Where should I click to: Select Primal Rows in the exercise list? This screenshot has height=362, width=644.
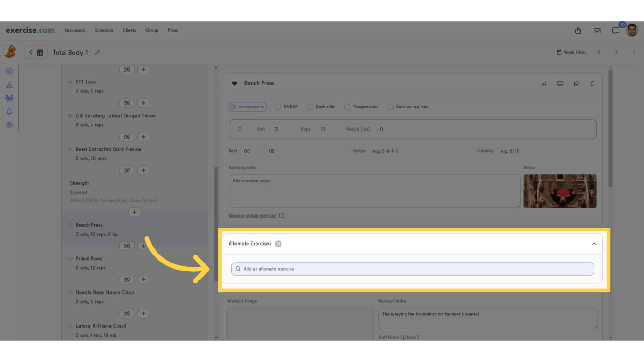click(135, 263)
